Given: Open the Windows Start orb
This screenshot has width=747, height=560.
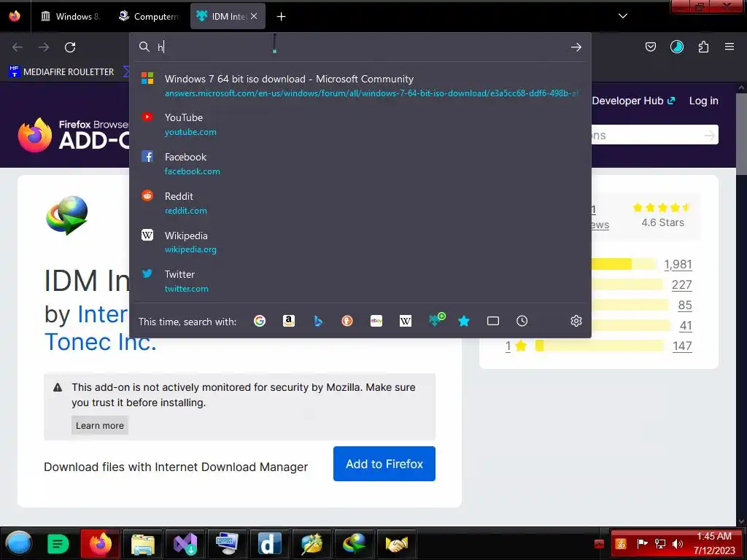Looking at the screenshot, I should [19, 543].
